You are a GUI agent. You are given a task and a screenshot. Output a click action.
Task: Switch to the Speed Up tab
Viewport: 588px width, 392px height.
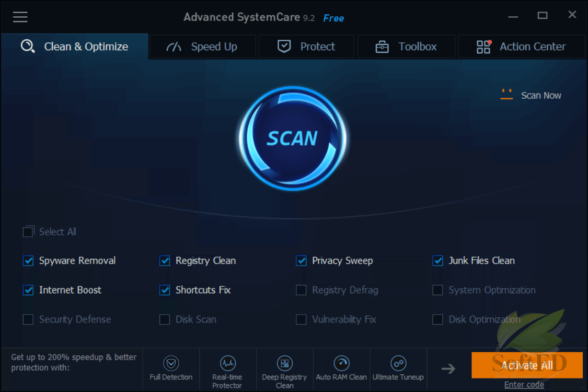[x=203, y=47]
